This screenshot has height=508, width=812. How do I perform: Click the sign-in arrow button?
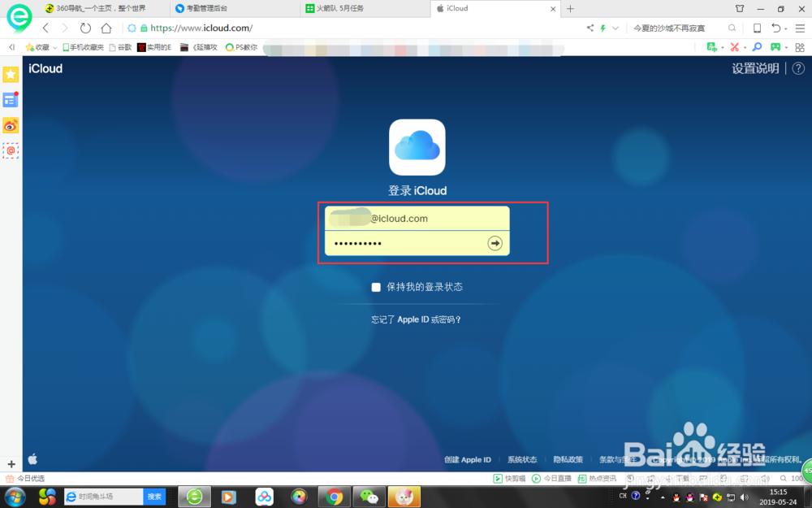click(x=495, y=243)
